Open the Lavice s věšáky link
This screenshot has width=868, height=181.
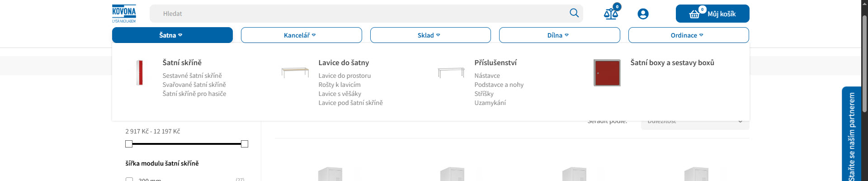click(340, 94)
